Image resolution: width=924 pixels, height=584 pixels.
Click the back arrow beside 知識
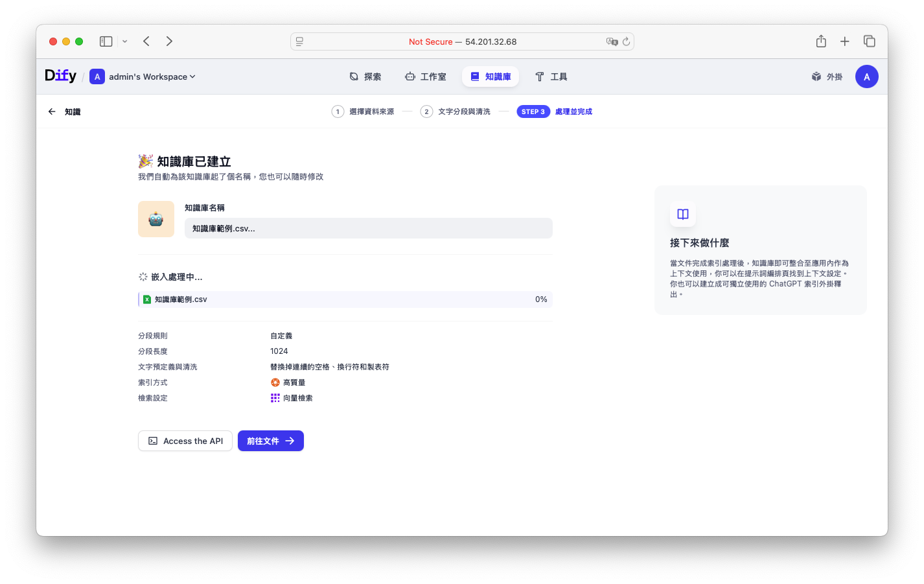tap(52, 111)
